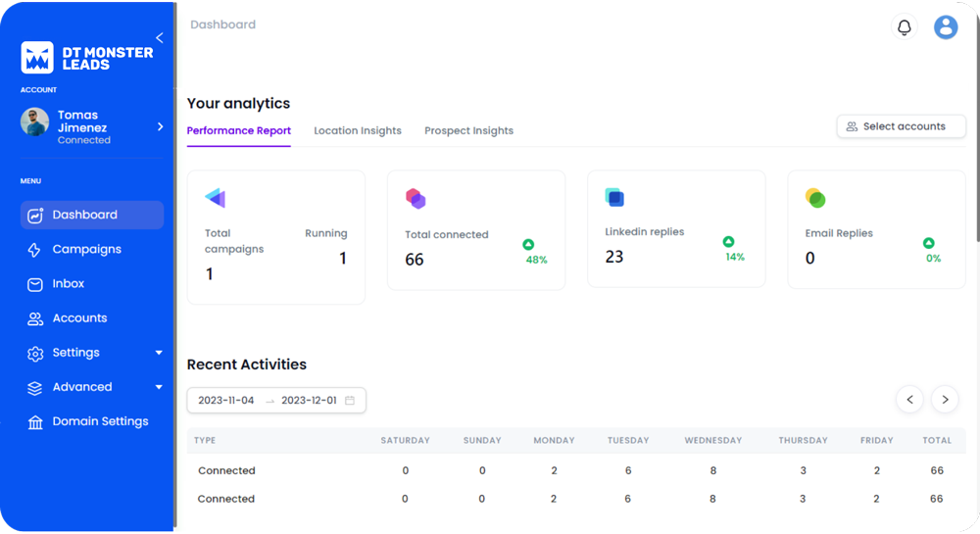Click the Domain Settings building icon
This screenshot has height=534, width=980.
(35, 422)
